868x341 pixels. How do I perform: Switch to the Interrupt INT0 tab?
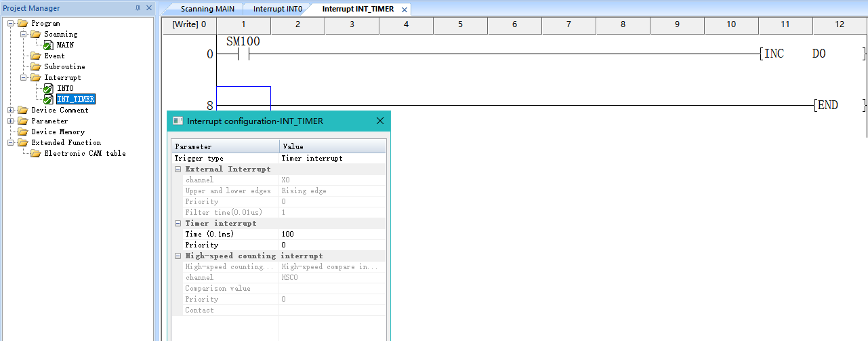click(x=278, y=9)
